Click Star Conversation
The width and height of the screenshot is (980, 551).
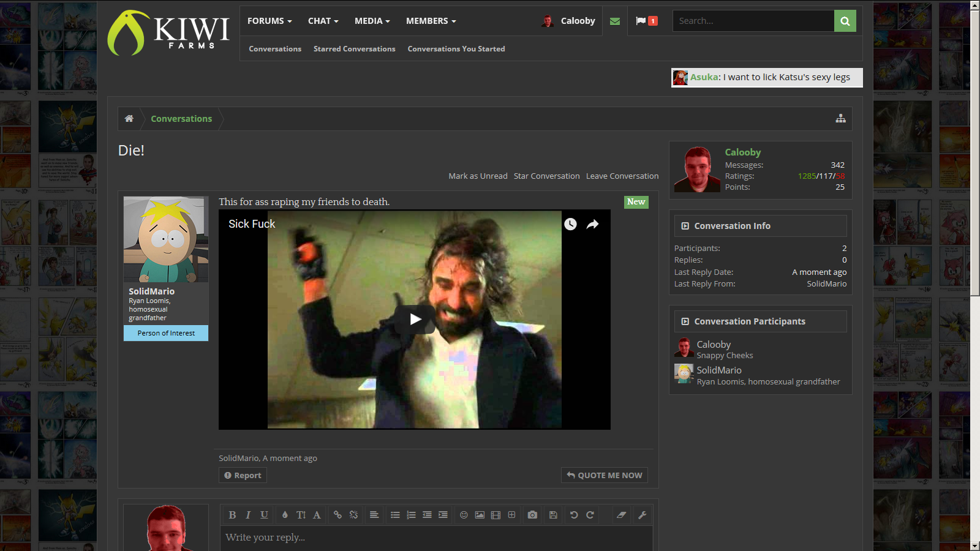[x=546, y=176]
